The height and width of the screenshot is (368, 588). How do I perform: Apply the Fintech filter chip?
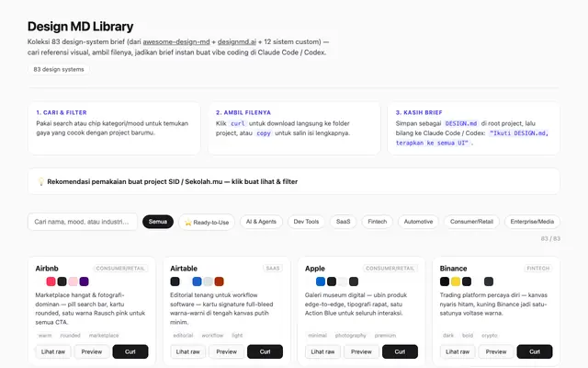(x=378, y=222)
